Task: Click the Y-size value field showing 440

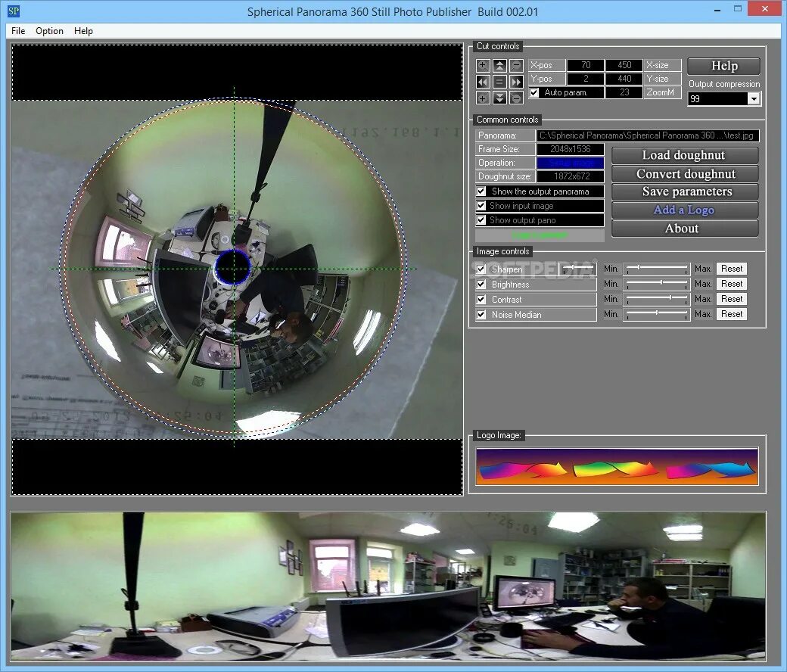Action: [x=624, y=79]
